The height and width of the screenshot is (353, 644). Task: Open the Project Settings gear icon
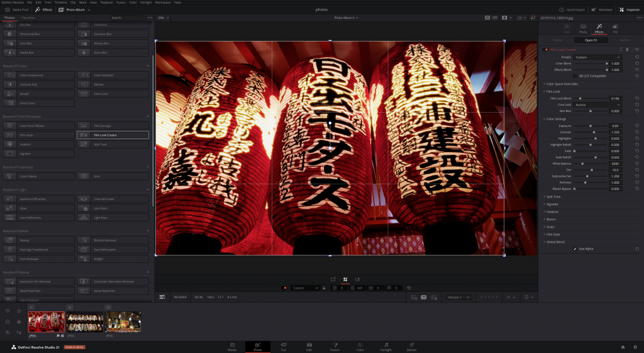pyautogui.click(x=635, y=347)
